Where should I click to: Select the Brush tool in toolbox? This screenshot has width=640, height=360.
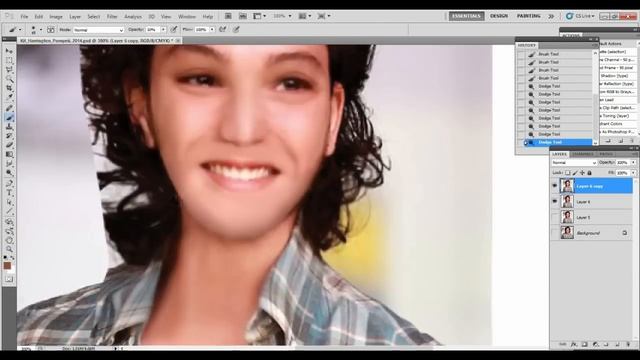click(x=9, y=118)
